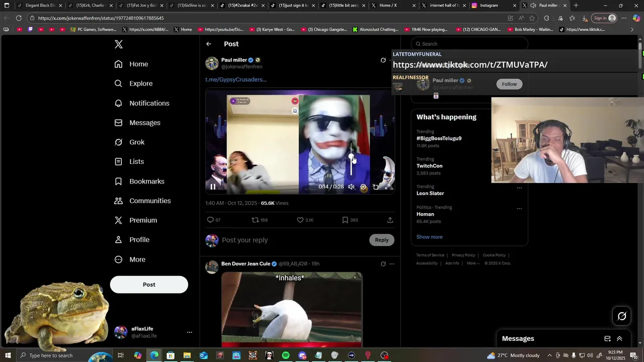
Task: Mute the video with the speaker icon
Action: coord(351,187)
